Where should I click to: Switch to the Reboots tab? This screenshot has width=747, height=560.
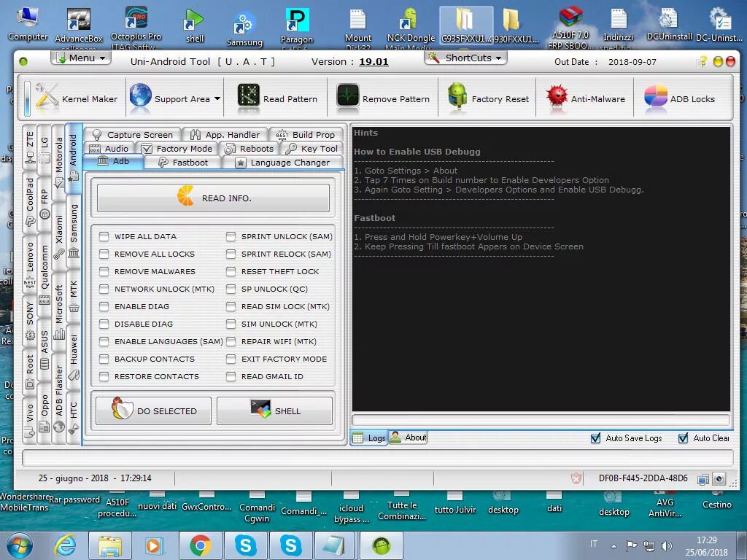(x=249, y=149)
